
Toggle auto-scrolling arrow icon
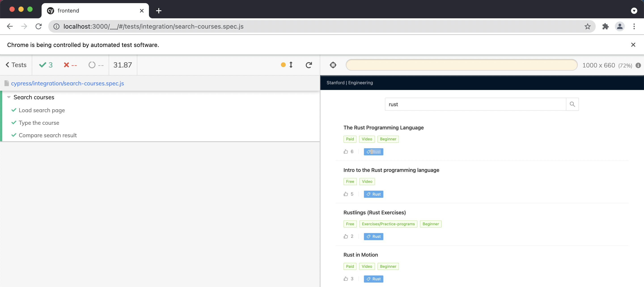click(x=291, y=65)
